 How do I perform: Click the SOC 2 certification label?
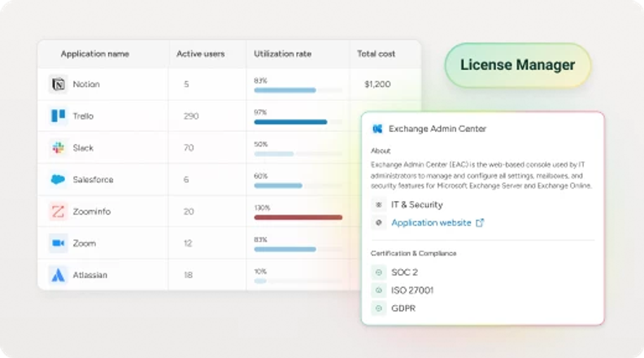405,272
